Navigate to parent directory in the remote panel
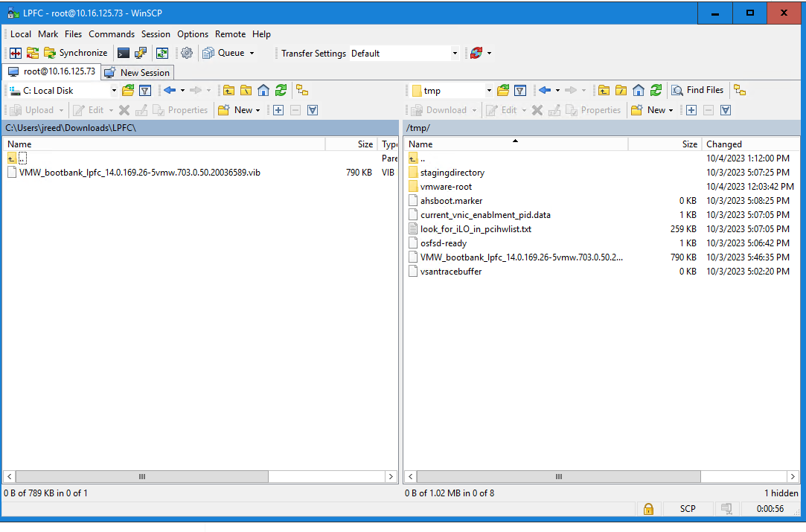 click(603, 90)
